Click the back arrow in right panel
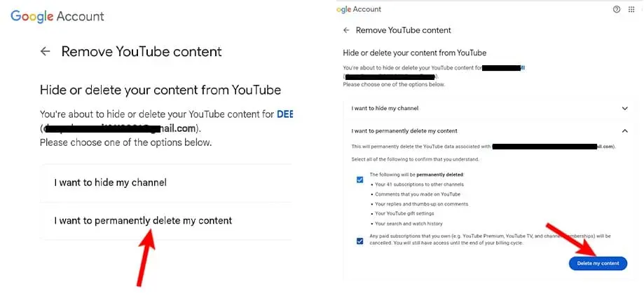 point(346,30)
